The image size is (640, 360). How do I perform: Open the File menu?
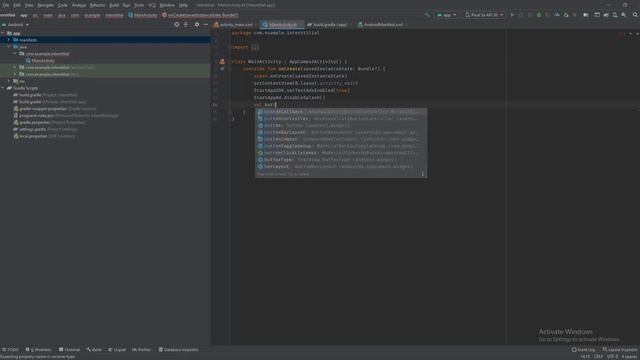click(x=6, y=5)
